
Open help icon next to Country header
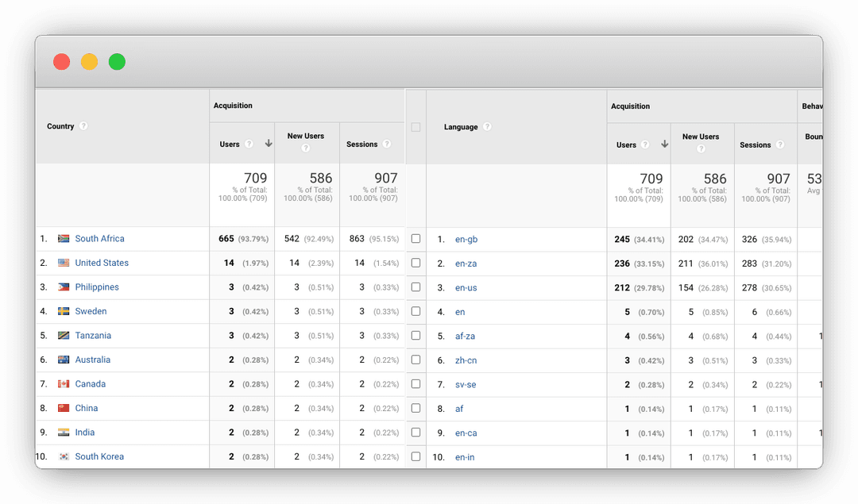pyautogui.click(x=83, y=125)
